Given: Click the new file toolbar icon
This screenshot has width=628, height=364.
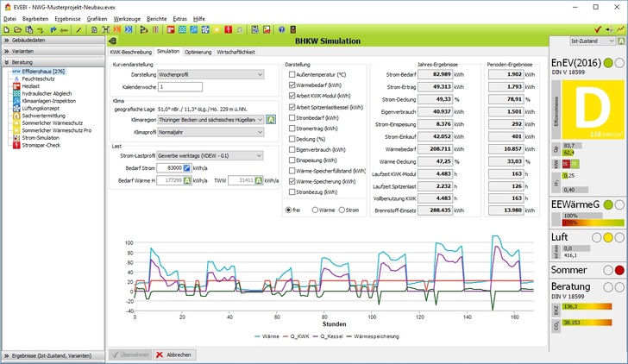Looking at the screenshot, I should 6,29.
